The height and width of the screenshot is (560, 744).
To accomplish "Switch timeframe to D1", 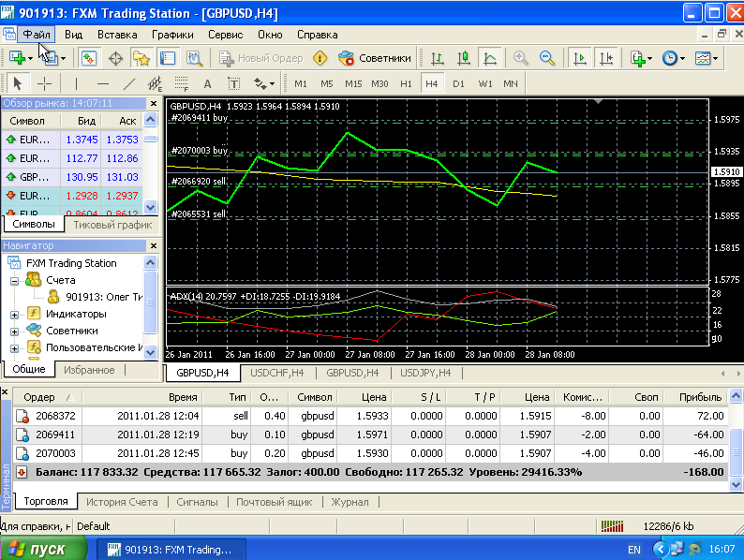I will [458, 84].
